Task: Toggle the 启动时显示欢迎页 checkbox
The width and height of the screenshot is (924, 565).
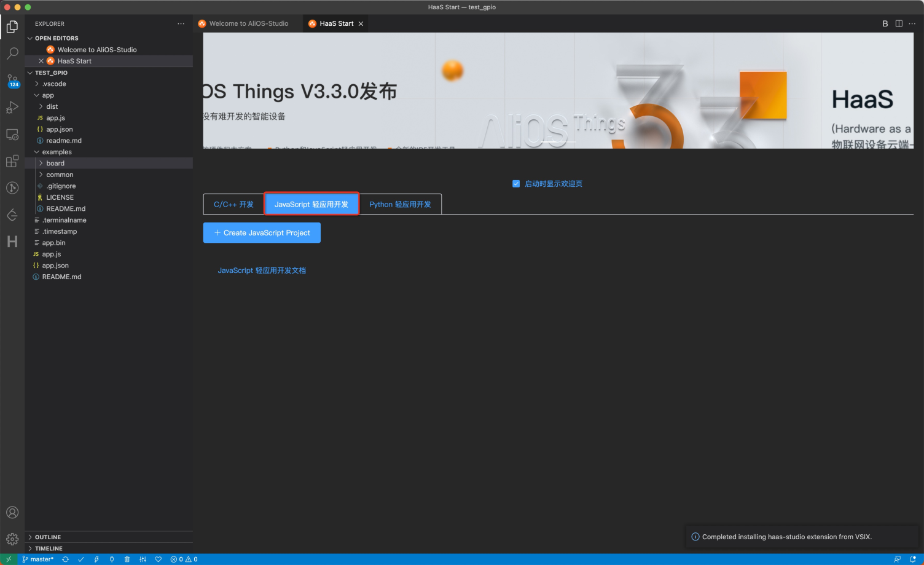Action: tap(516, 183)
